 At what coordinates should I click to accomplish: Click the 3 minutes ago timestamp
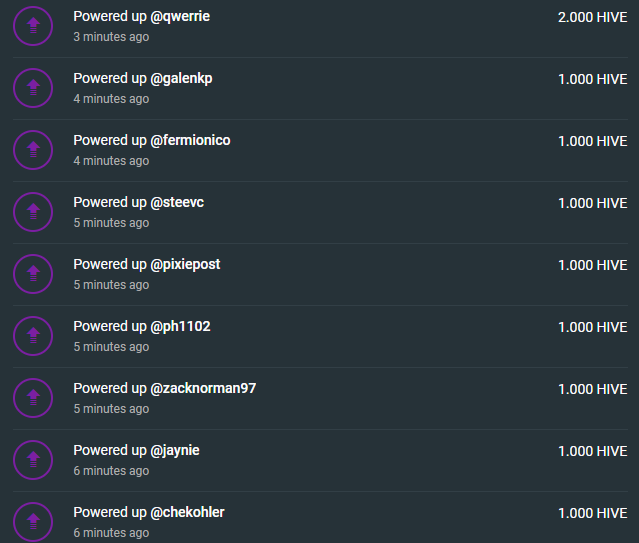[x=111, y=37]
